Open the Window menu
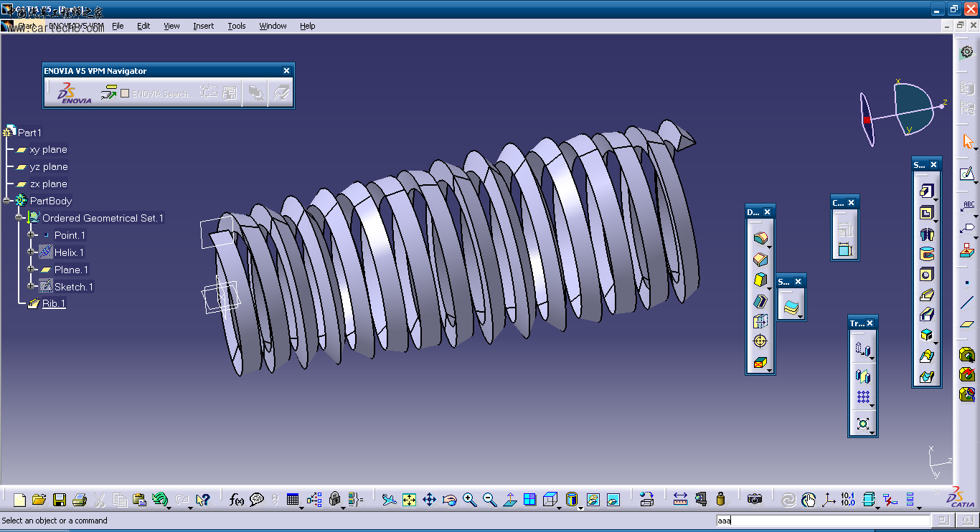 [273, 26]
